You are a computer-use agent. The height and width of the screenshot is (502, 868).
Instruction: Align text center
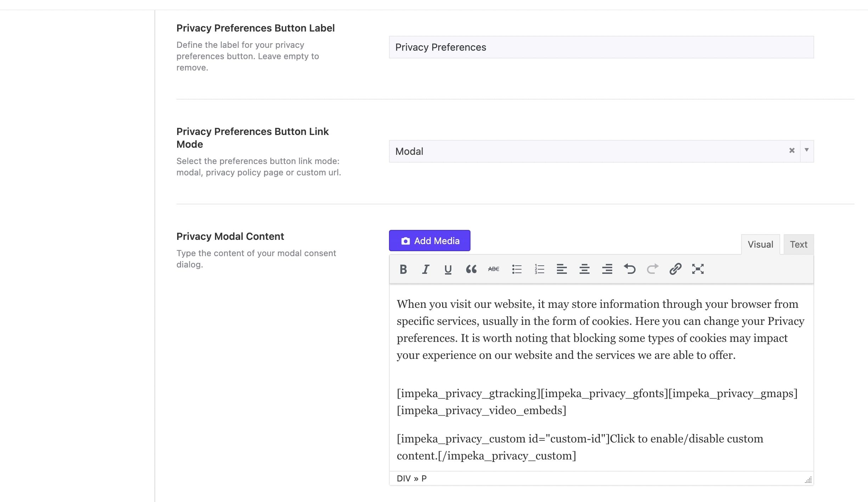click(585, 269)
